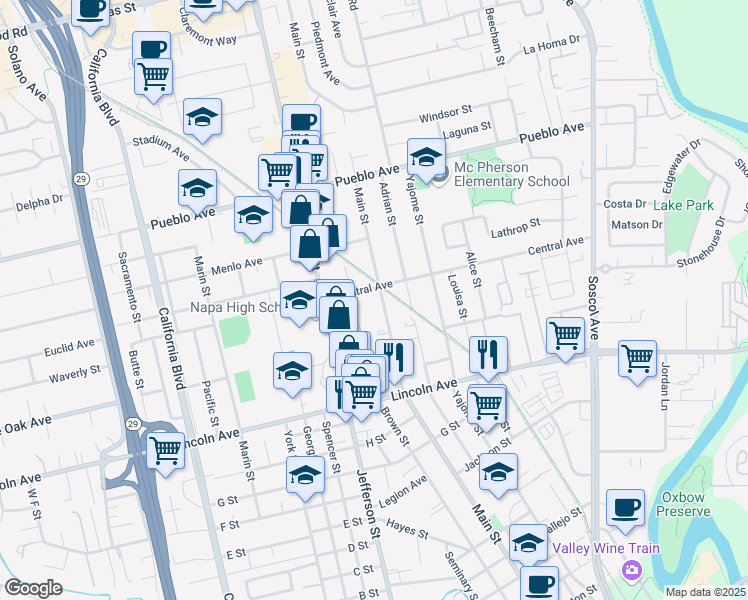Click the Stonehouse Dr street label
748x600 pixels.
pyautogui.click(x=702, y=242)
